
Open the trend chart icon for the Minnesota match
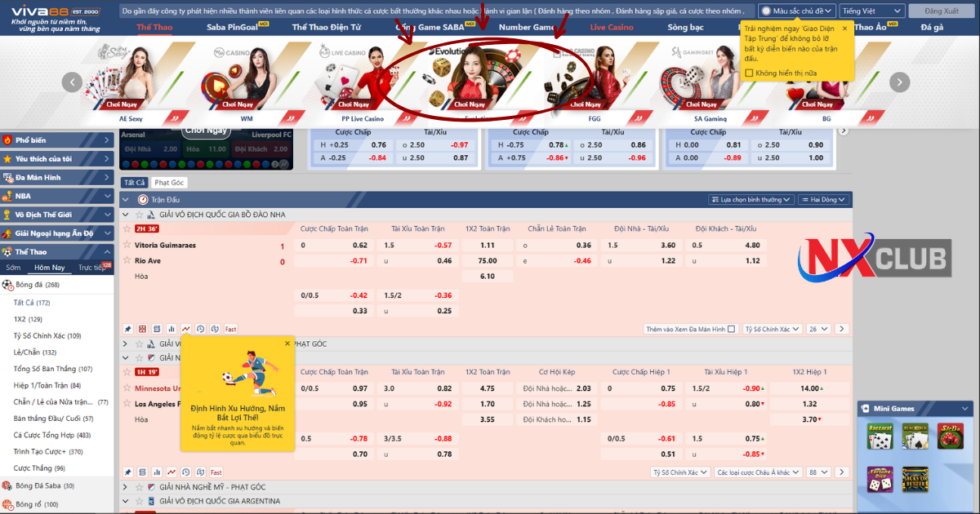(171, 472)
